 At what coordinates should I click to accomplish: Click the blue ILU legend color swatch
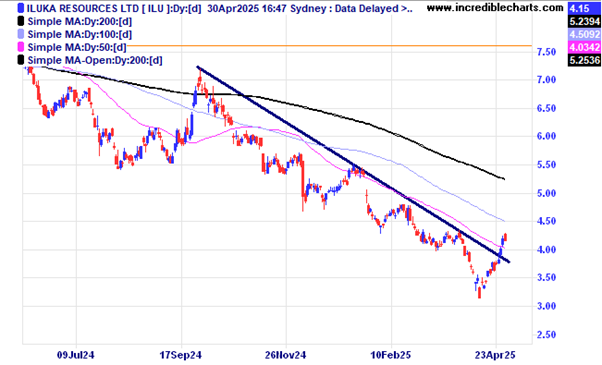click(21, 8)
